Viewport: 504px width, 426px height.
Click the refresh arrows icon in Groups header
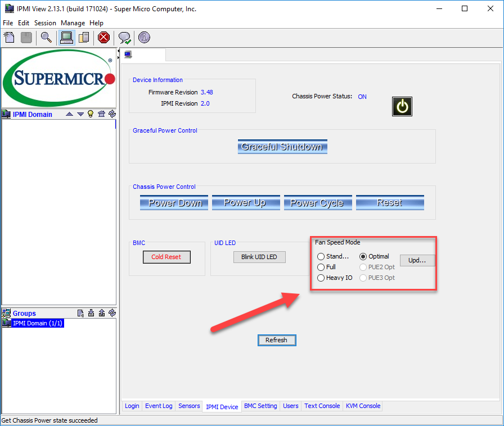pyautogui.click(x=112, y=313)
